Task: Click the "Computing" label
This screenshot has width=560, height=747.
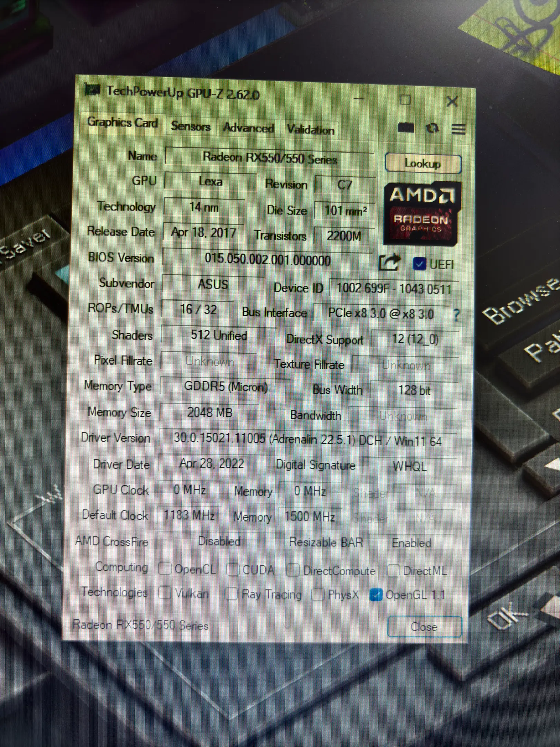Action: [122, 567]
